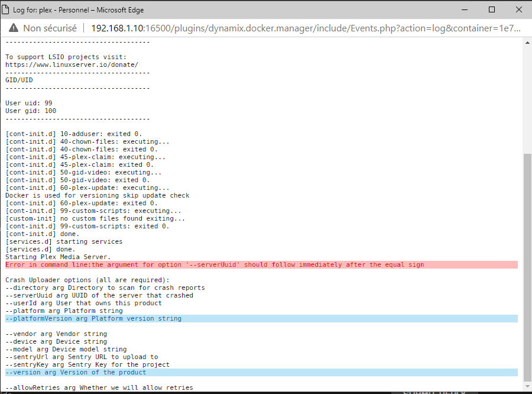The width and height of the screenshot is (532, 394).
Task: Click '--device arg Device string' line
Action: [x=56, y=342]
